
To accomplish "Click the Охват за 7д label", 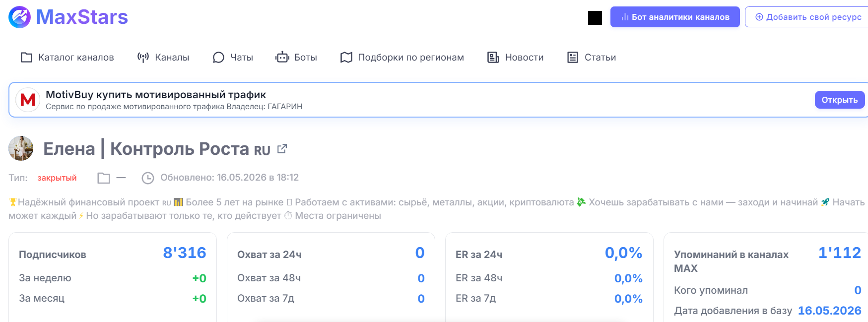I will coord(266,298).
